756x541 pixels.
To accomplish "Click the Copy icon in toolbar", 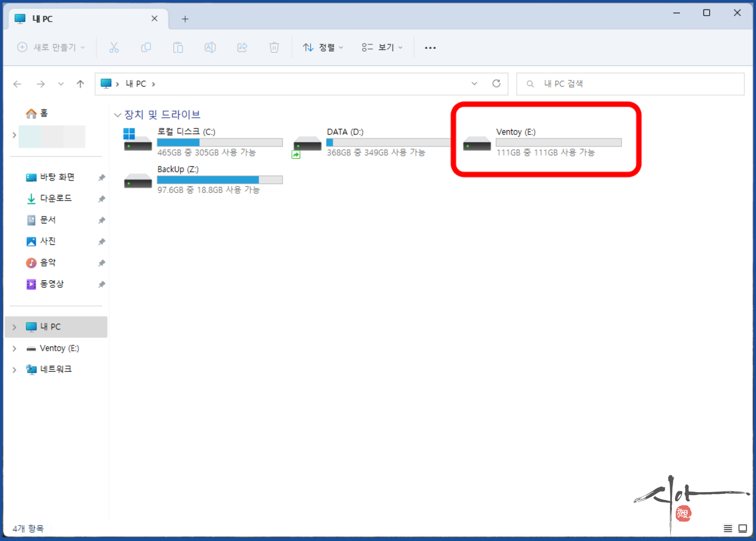I will tap(146, 47).
